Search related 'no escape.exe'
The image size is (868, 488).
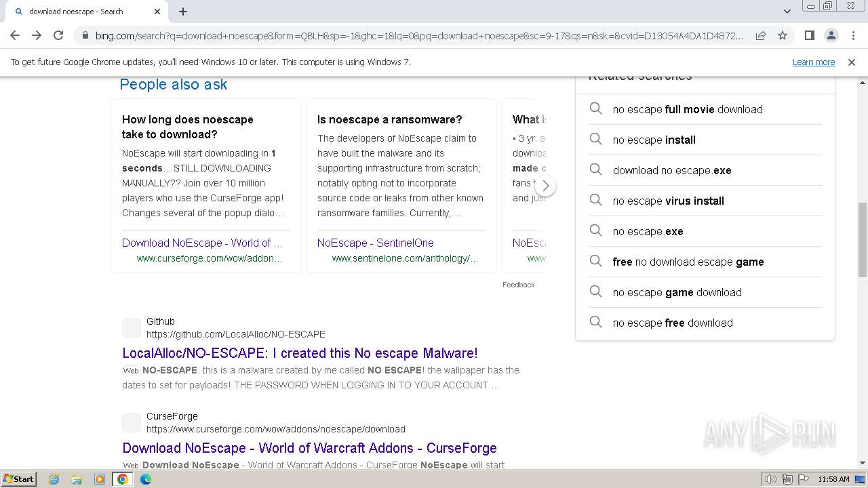tap(705, 231)
